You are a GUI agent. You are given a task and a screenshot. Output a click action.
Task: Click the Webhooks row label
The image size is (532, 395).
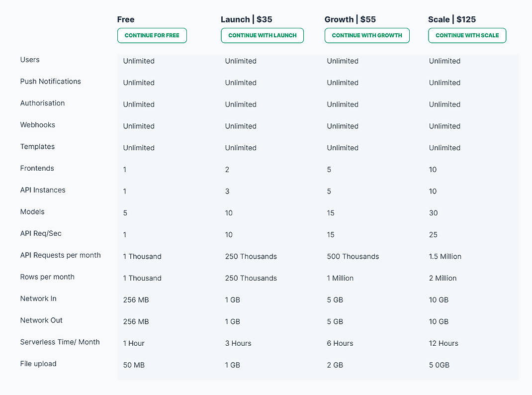click(38, 125)
